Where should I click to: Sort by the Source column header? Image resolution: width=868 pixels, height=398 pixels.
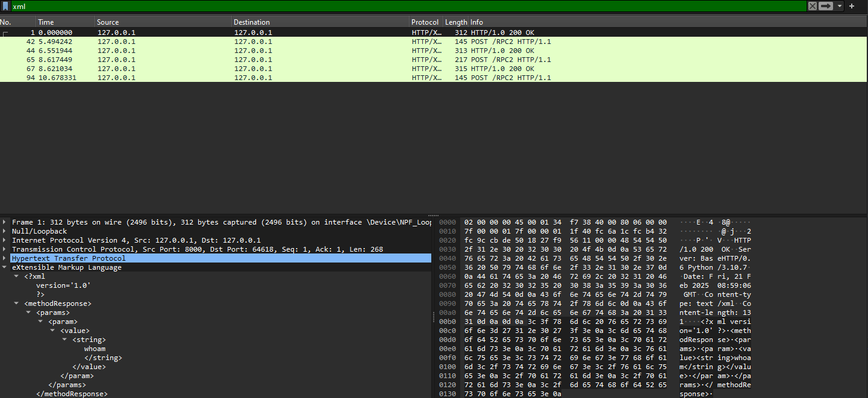pyautogui.click(x=164, y=22)
